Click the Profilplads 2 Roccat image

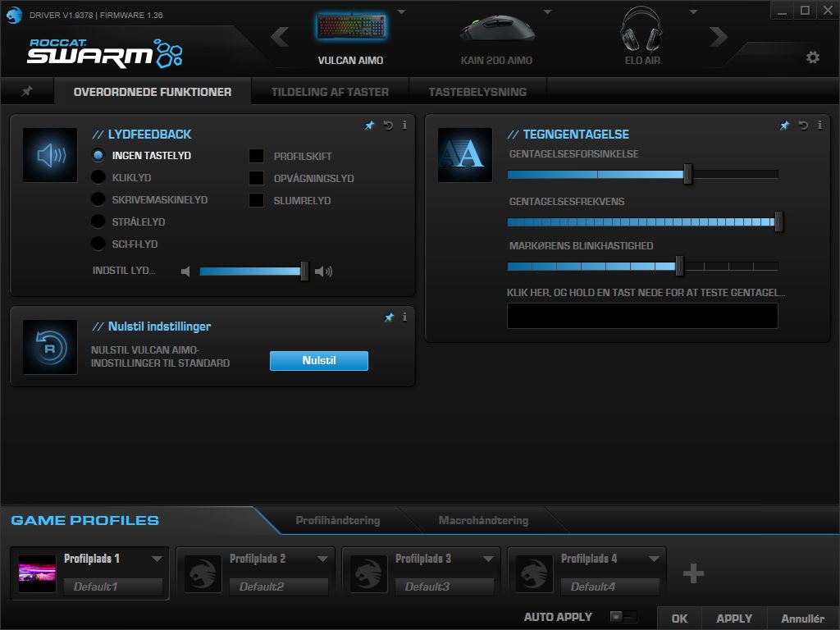click(203, 573)
